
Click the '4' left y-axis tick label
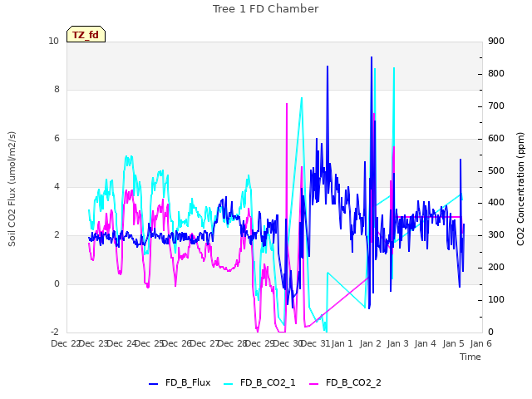point(57,186)
